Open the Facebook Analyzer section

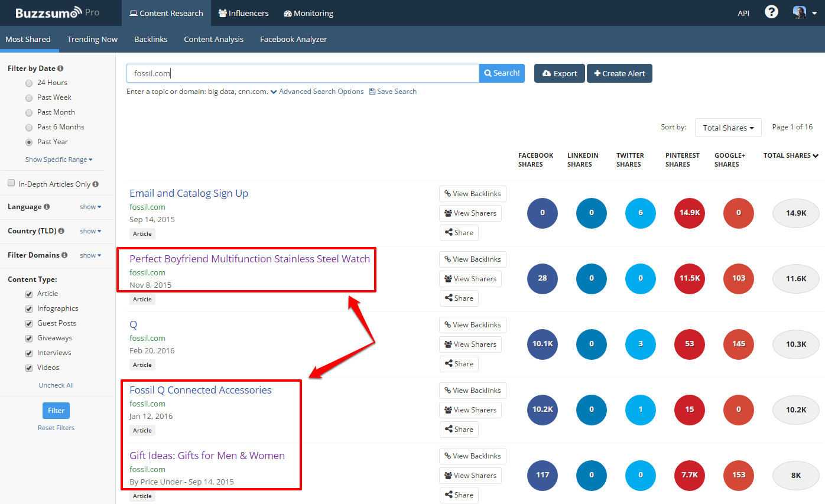pyautogui.click(x=294, y=39)
